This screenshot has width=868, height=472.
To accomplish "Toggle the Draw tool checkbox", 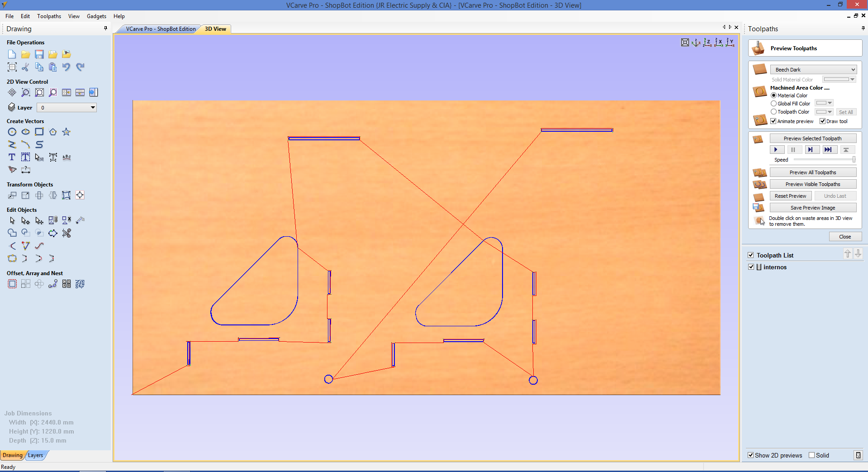I will (823, 121).
